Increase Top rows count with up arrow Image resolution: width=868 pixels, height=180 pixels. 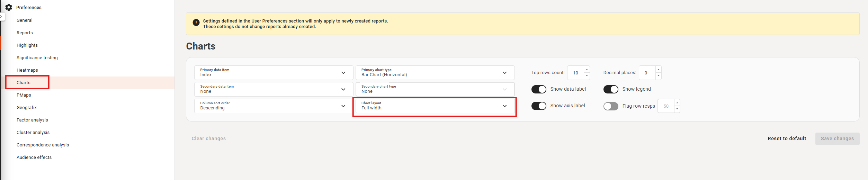pyautogui.click(x=587, y=70)
